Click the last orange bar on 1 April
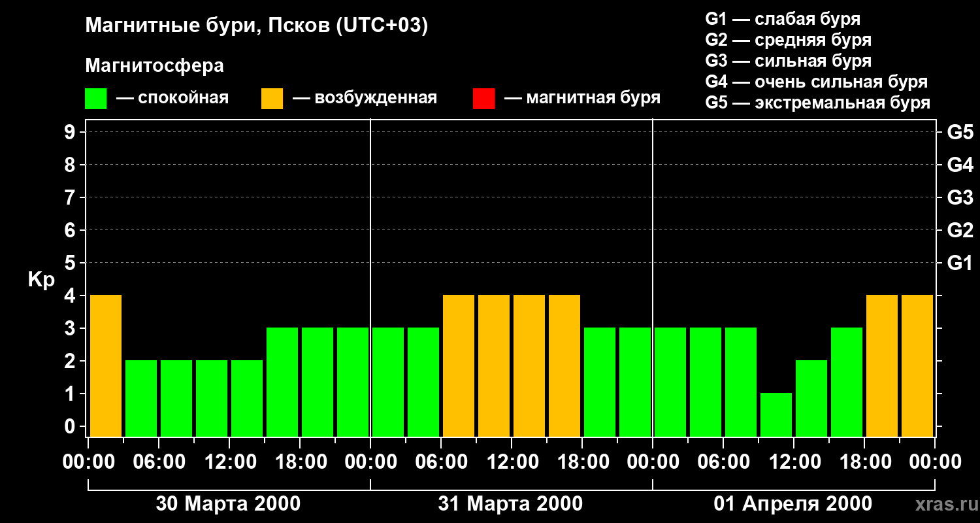This screenshot has height=523, width=980. (917, 365)
